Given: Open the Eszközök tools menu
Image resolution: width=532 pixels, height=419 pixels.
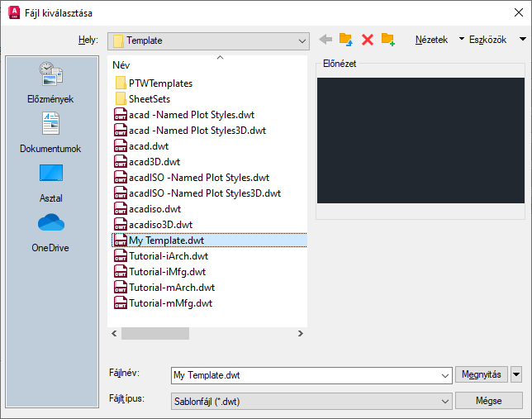Looking at the screenshot, I should 487,40.
